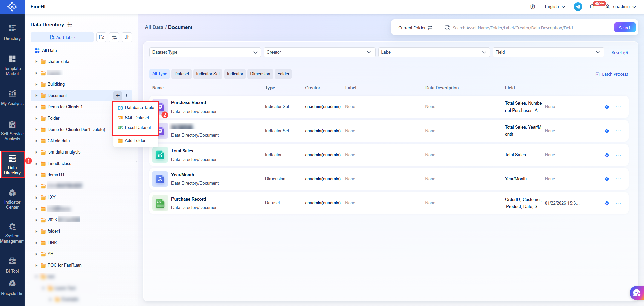Open BI Tool section
Viewport: 644px width, 306px height.
coord(12,265)
